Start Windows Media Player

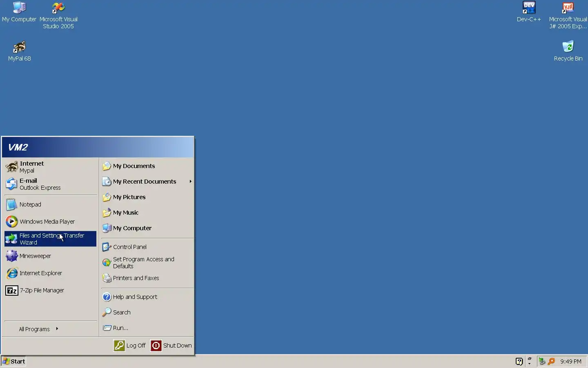click(x=51, y=222)
